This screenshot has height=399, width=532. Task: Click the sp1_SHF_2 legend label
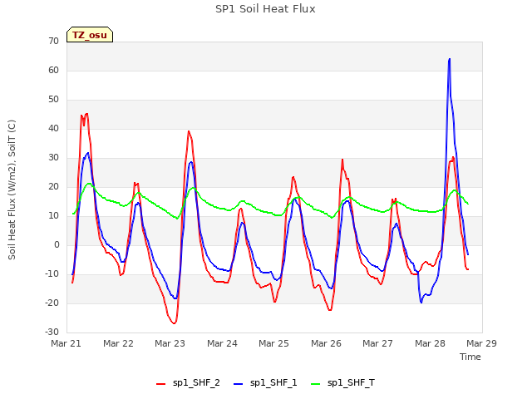coord(196,383)
